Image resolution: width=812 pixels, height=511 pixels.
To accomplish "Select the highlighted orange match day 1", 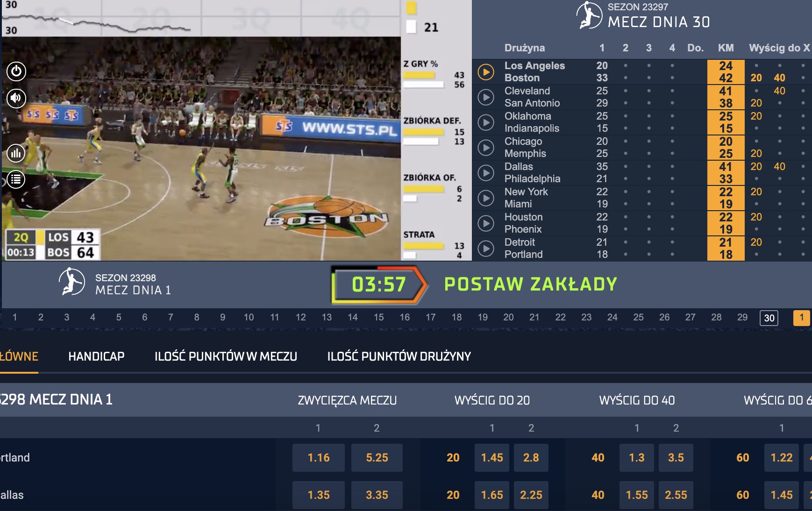I will pyautogui.click(x=802, y=318).
